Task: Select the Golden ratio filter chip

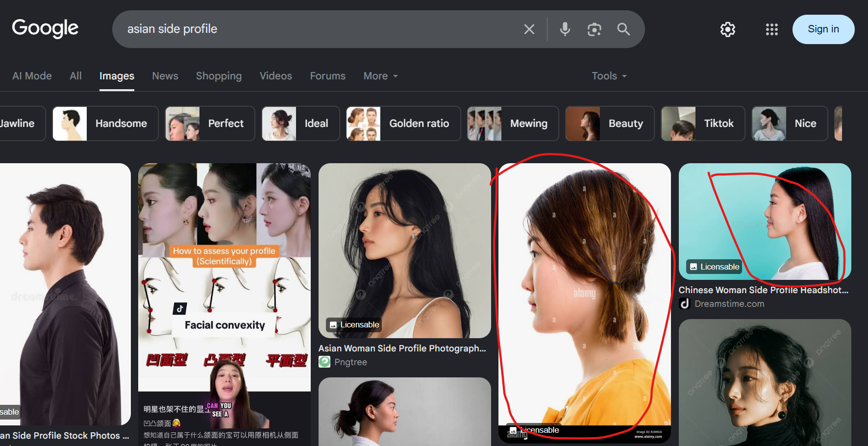Action: pyautogui.click(x=403, y=124)
